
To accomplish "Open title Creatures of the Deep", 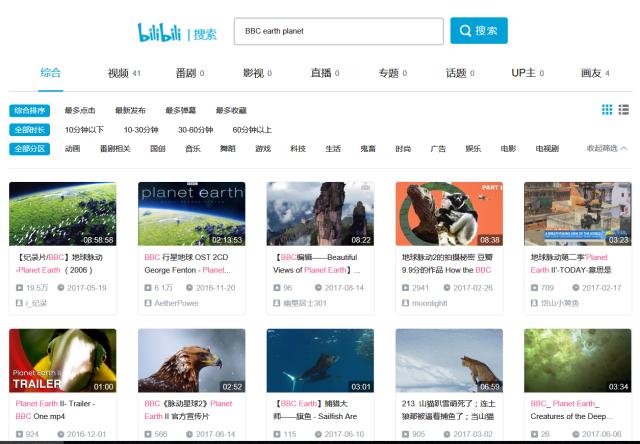I will [571, 410].
